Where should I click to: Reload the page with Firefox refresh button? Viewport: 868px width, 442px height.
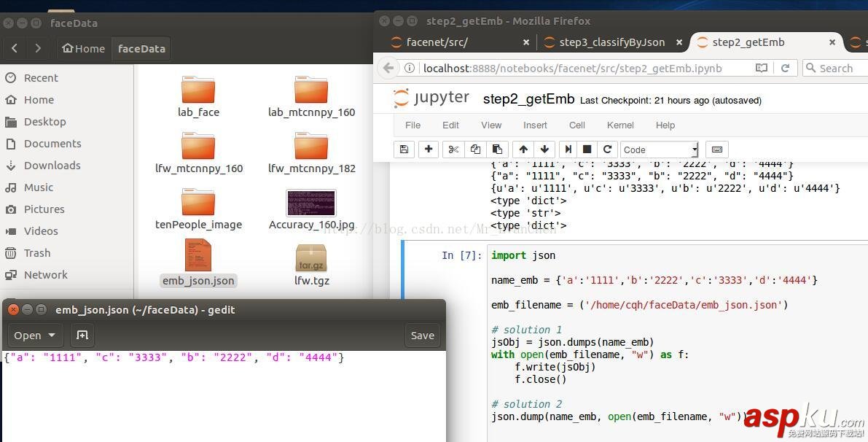coord(786,68)
